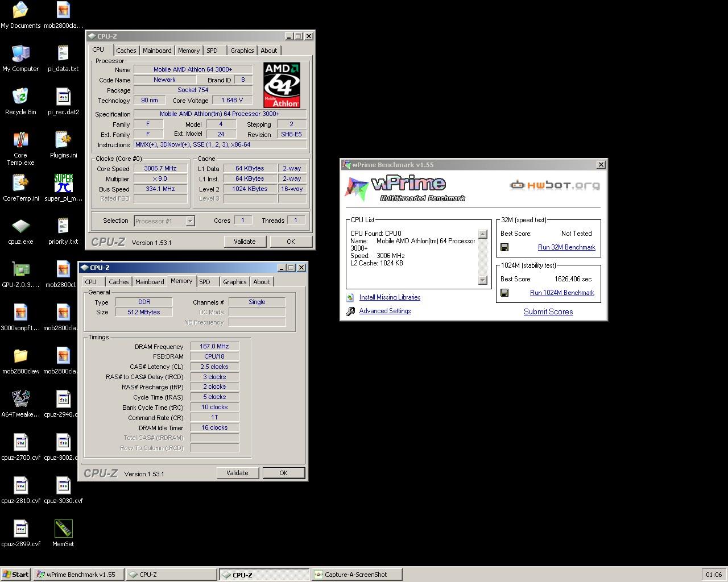Screen dimensions: 728x582
Task: Select A64Tweaker desktop icon
Action: 20,399
